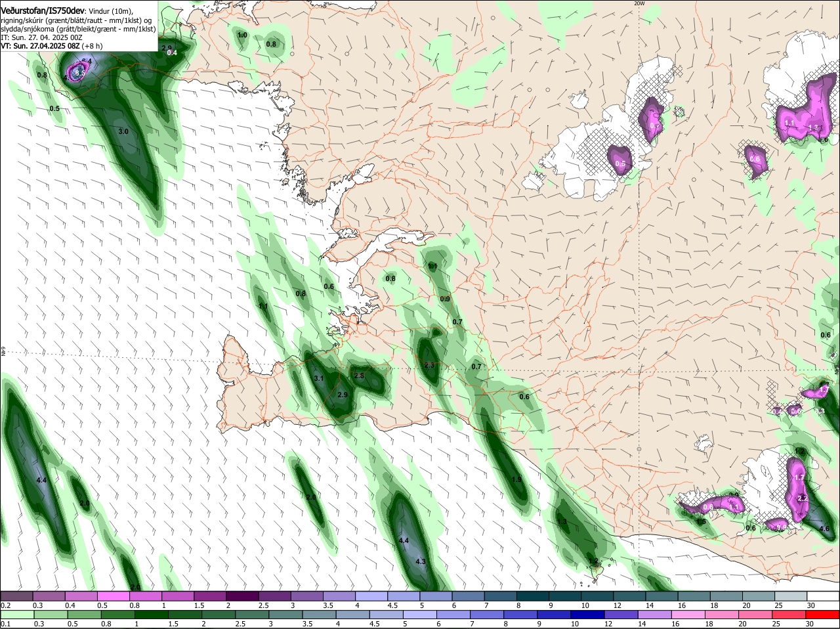Click the 2.3 precipitation value on map

430,365
